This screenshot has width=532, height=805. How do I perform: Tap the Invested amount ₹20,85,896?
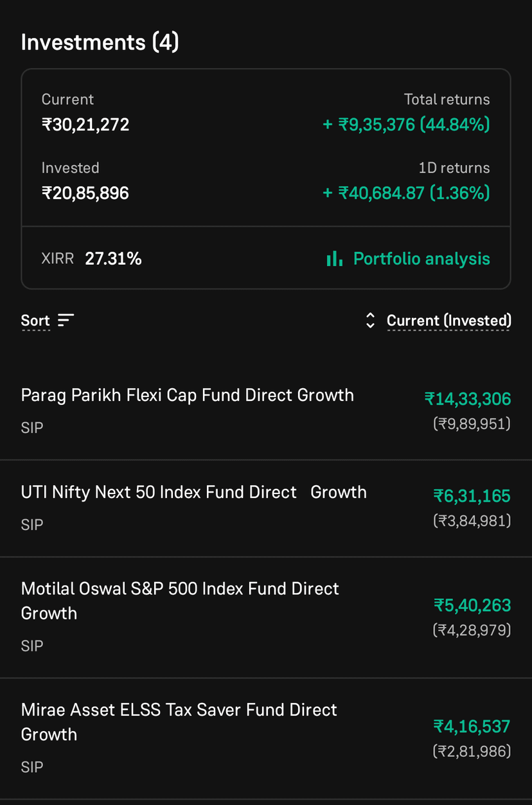pyautogui.click(x=85, y=193)
